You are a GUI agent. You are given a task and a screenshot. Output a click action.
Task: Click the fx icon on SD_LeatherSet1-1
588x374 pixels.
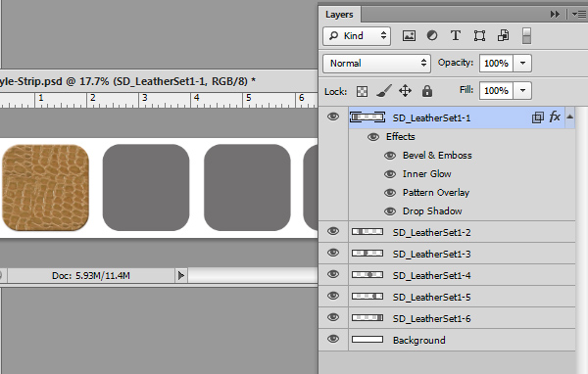(x=555, y=117)
